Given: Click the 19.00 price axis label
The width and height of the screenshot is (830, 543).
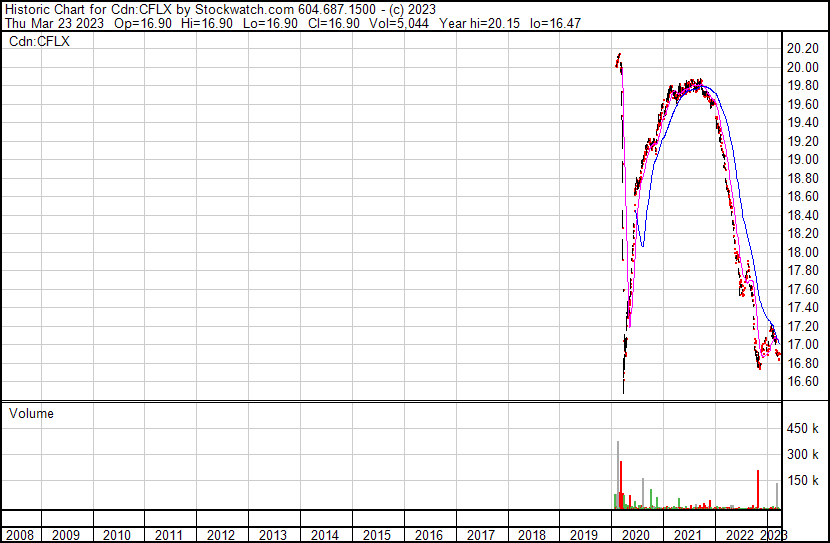Looking at the screenshot, I should (804, 159).
